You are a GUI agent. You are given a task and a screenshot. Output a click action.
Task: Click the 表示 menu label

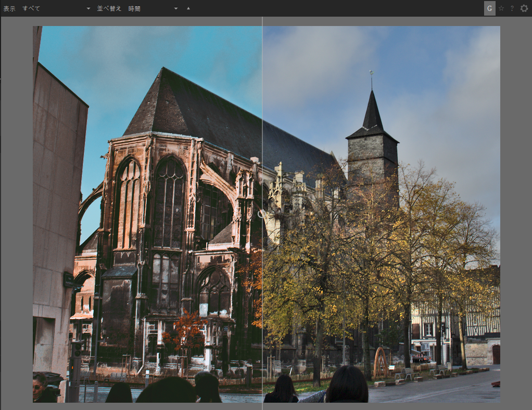tap(9, 8)
